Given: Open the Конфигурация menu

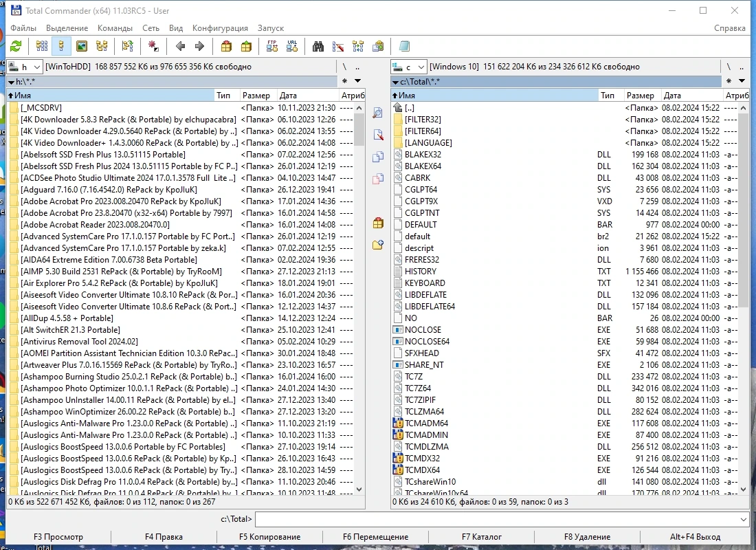Looking at the screenshot, I should (x=220, y=28).
